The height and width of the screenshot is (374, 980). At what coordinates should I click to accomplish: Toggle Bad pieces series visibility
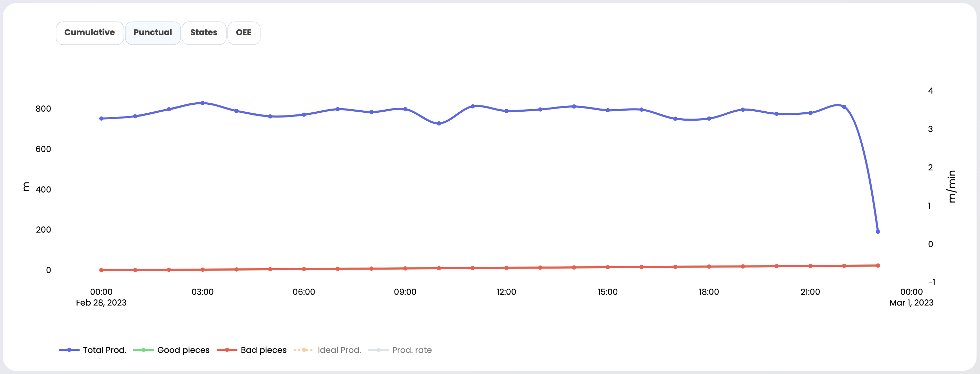coord(263,350)
